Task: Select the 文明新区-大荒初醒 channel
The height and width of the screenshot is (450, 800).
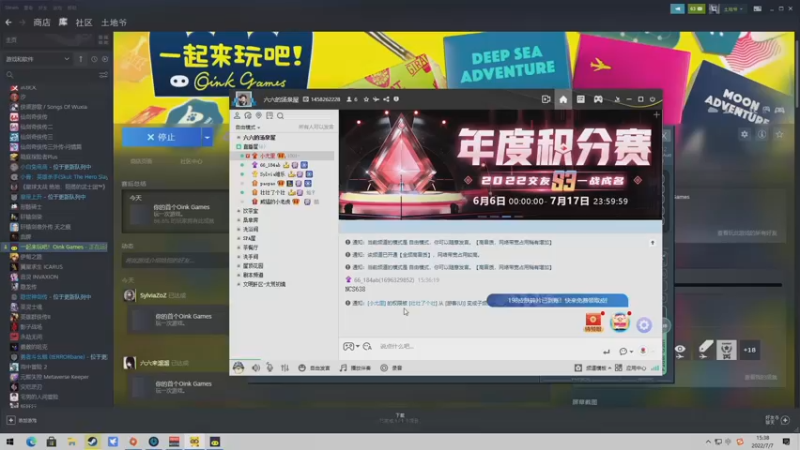Action: tap(264, 284)
